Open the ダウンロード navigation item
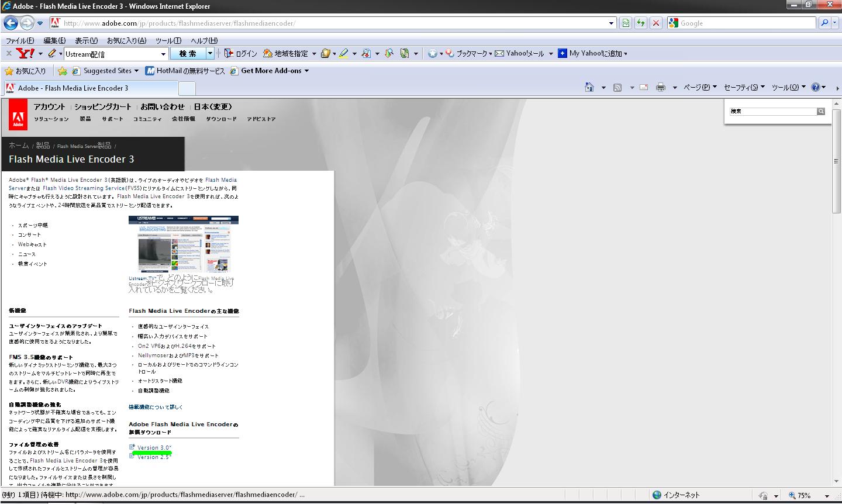The image size is (842, 504). (x=221, y=119)
